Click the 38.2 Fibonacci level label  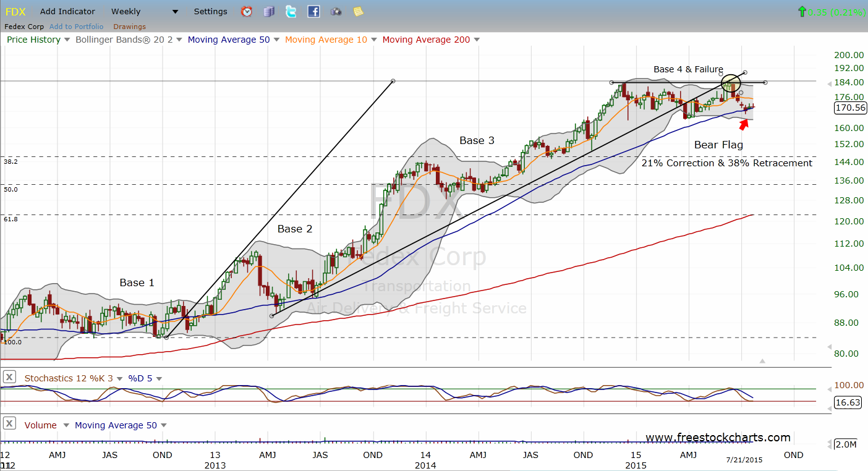coord(11,161)
